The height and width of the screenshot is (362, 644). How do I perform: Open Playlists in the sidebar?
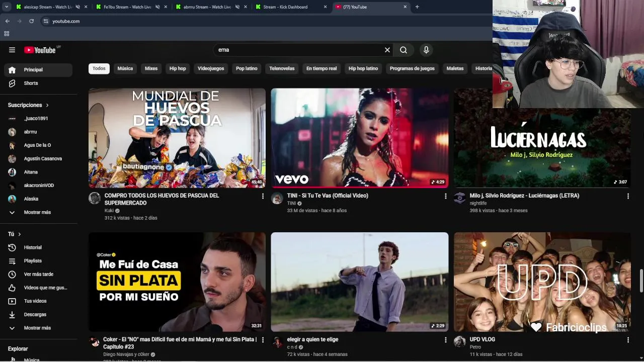(x=38, y=261)
